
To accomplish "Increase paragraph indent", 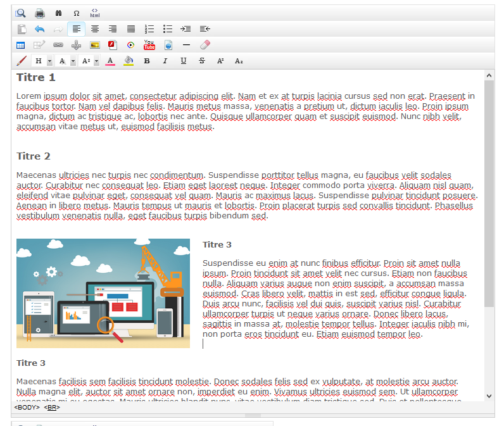I will pyautogui.click(x=186, y=29).
